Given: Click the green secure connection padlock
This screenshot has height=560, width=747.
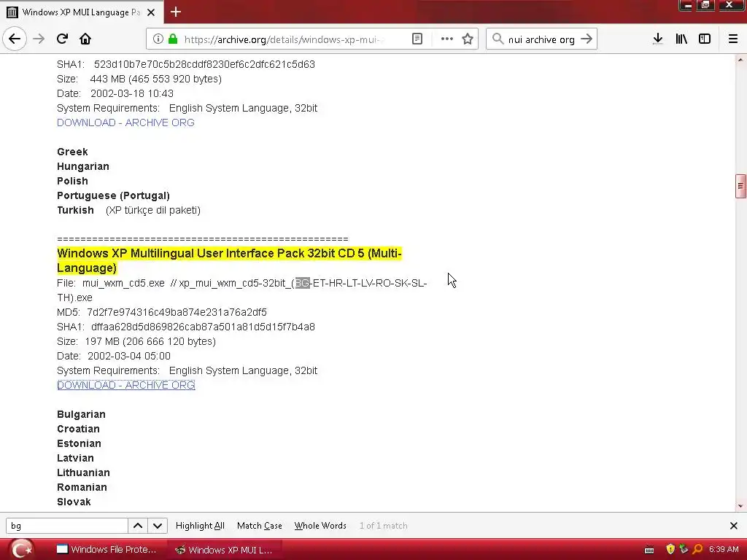Looking at the screenshot, I should coord(173,39).
